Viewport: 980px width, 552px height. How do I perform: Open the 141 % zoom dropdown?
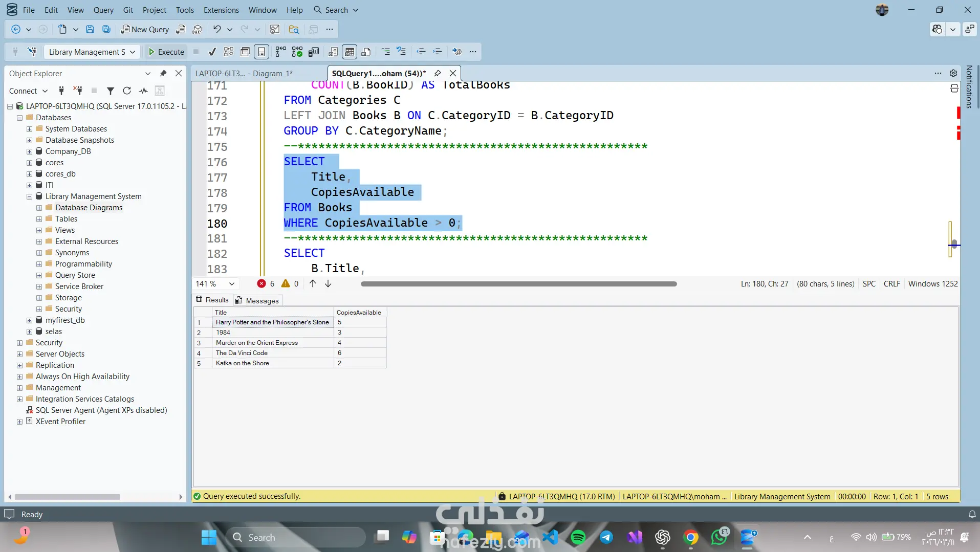(x=232, y=284)
